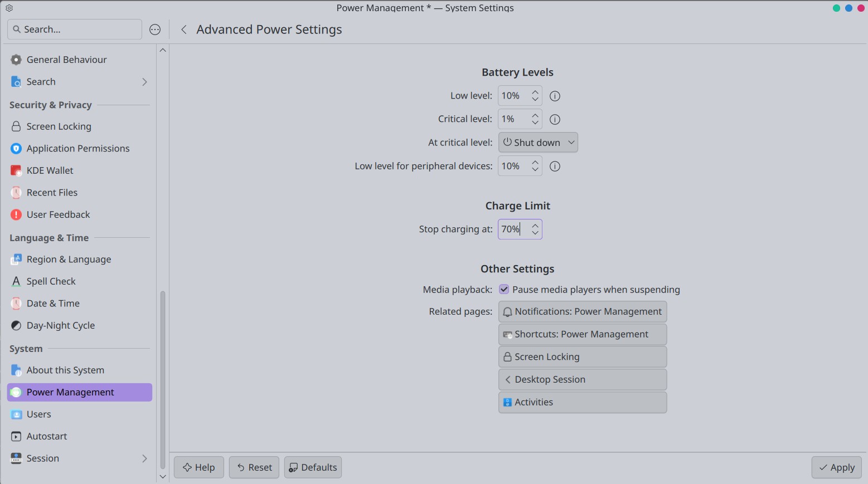868x484 pixels.
Task: Open the At critical level dropdown
Action: coord(538,143)
